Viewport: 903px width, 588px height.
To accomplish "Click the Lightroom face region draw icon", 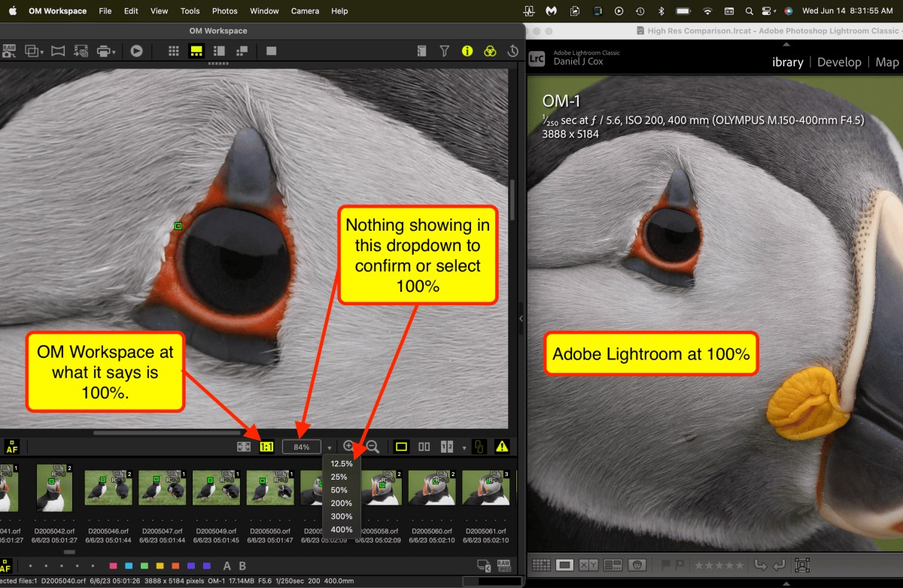I will tap(802, 565).
